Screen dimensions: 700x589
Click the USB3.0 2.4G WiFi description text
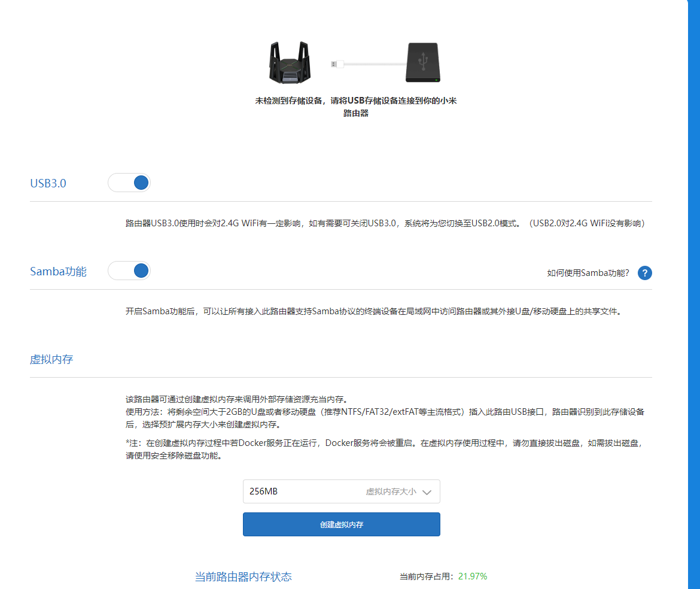(x=385, y=223)
